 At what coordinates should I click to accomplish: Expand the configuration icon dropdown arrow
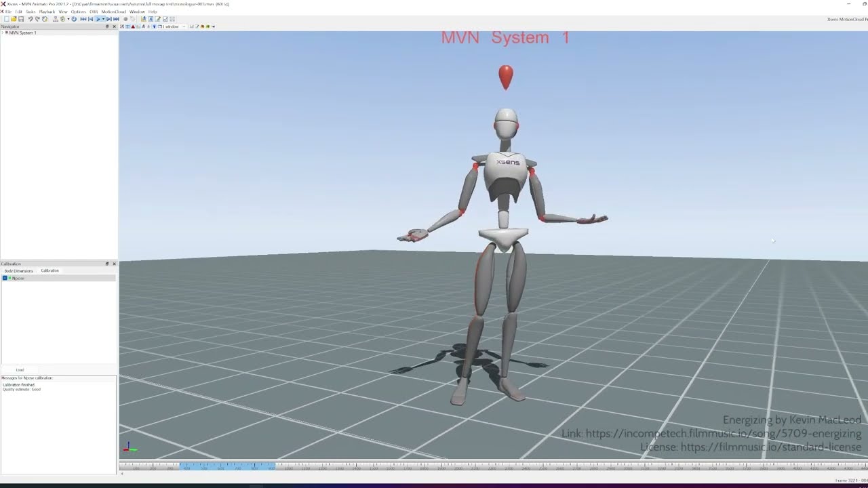tap(68, 19)
